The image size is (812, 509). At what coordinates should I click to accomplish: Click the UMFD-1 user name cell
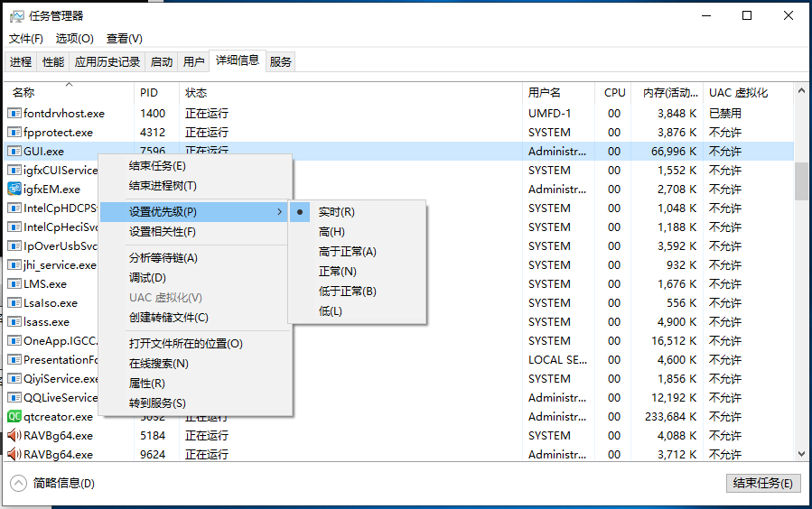549,114
